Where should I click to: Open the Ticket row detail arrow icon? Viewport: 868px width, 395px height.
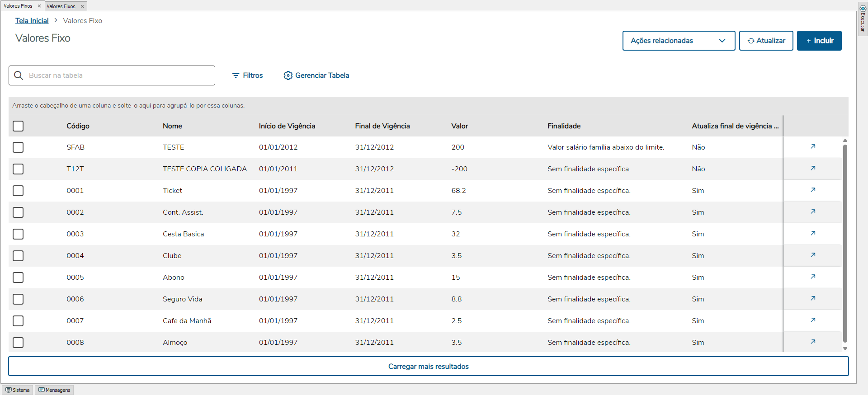click(813, 190)
